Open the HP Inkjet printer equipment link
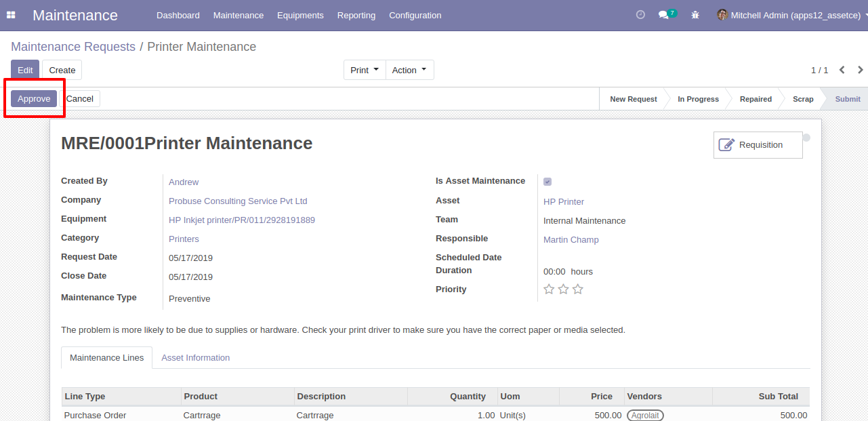 [x=242, y=220]
